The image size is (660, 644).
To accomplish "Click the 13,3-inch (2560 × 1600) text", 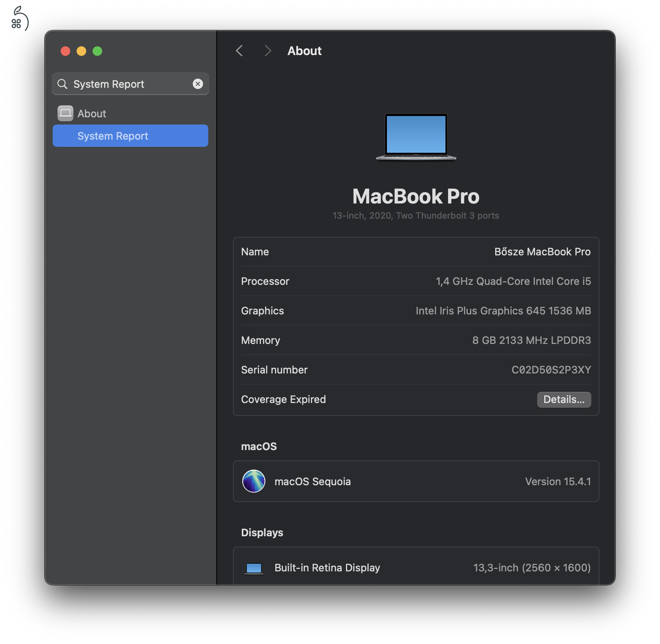I will tap(532, 568).
